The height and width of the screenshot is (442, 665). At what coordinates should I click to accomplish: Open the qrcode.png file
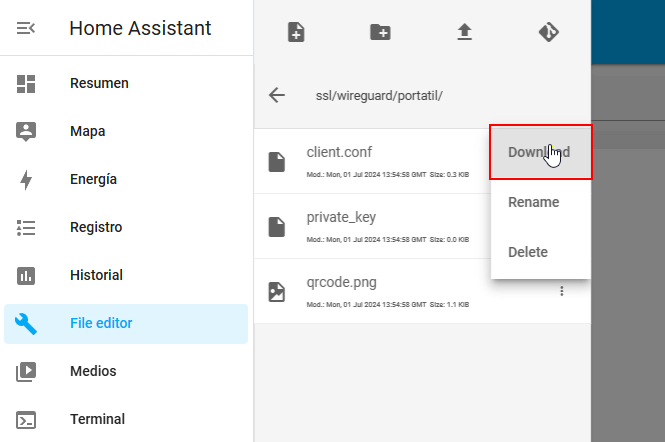(x=341, y=282)
